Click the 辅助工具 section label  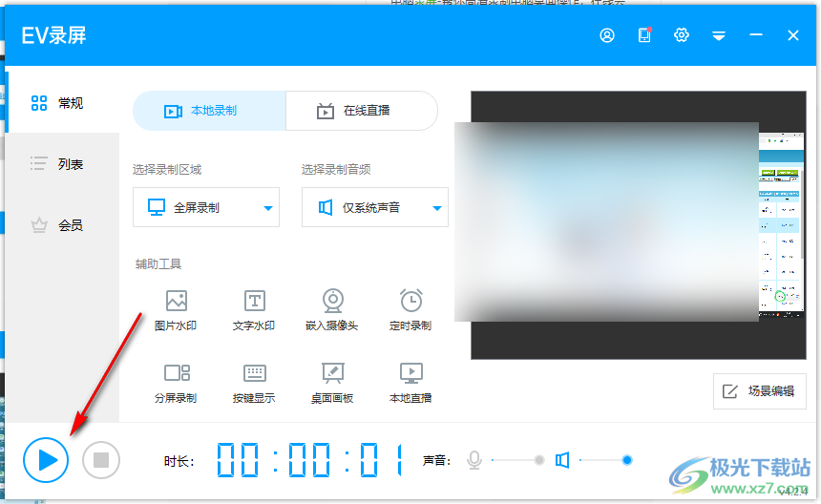click(158, 263)
